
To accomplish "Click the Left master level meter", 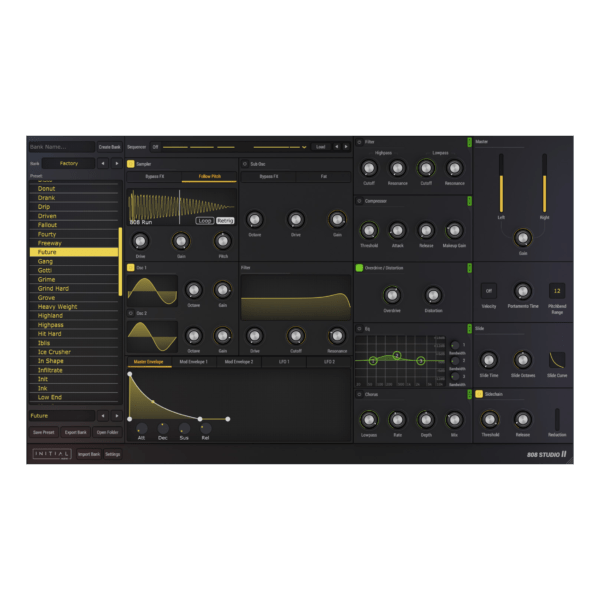I will pos(501,183).
